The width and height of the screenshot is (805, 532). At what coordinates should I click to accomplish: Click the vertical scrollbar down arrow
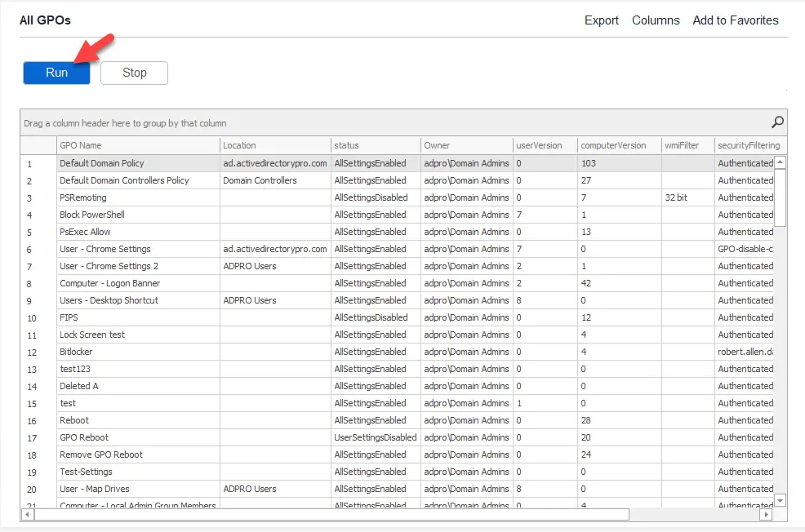pos(780,500)
